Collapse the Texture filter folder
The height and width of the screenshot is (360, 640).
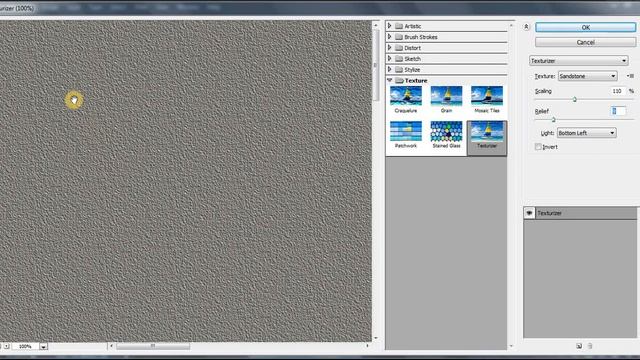(389, 80)
